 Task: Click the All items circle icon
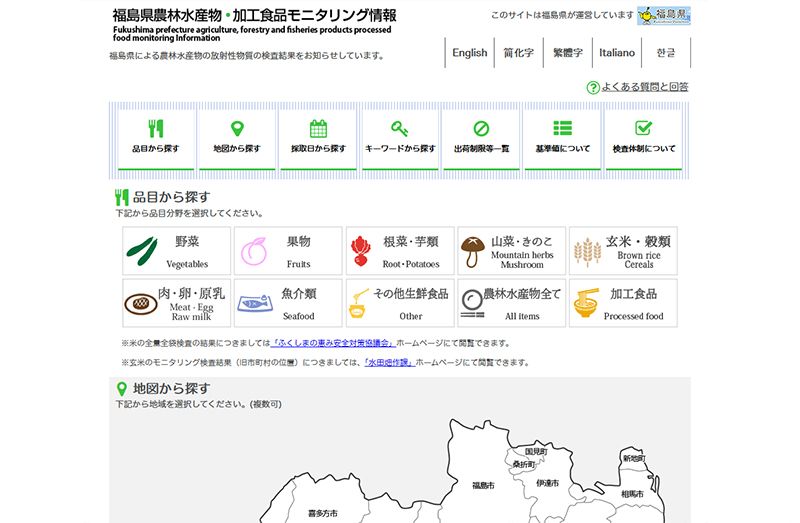pos(472,304)
